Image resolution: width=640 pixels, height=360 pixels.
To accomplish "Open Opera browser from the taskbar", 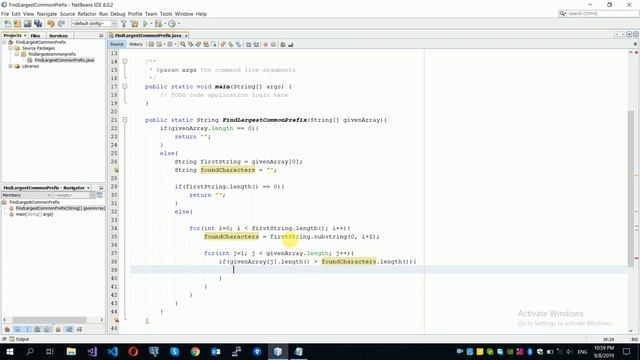I will coord(133,351).
